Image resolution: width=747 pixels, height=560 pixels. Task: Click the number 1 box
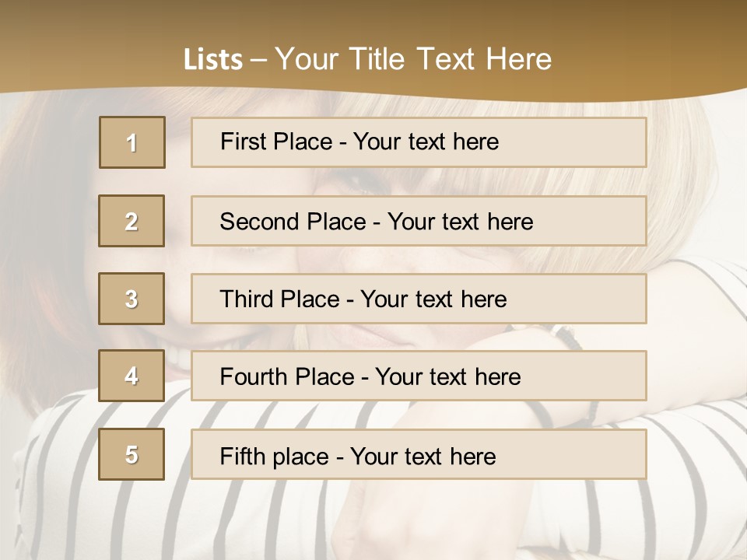pos(132,142)
